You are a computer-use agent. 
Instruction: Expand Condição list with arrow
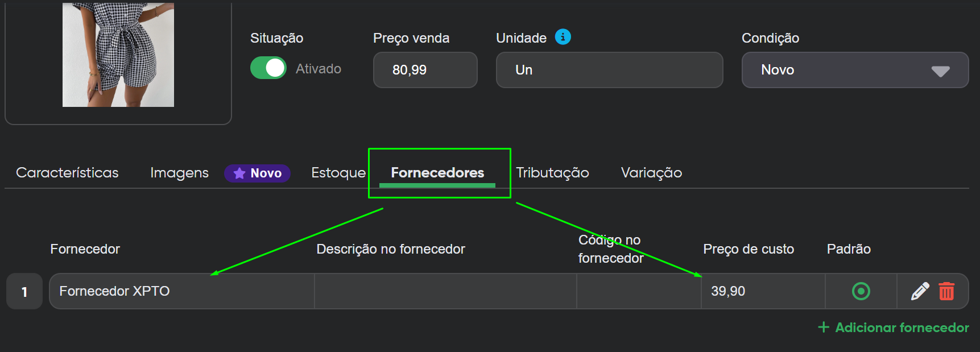(940, 71)
